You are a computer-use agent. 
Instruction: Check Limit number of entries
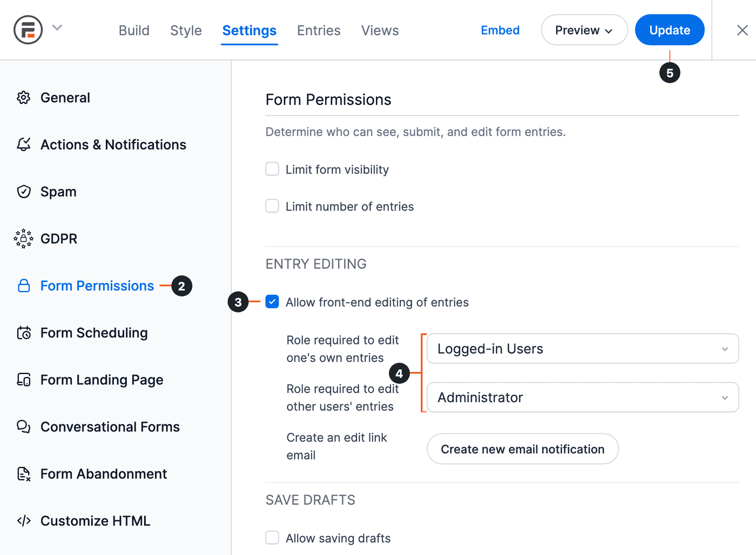[x=272, y=206]
